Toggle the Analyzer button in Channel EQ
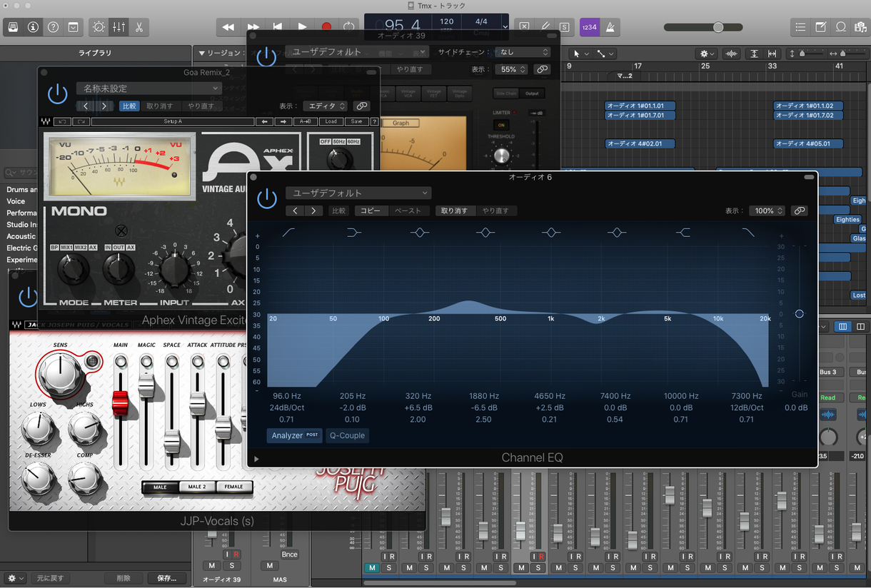This screenshot has height=588, width=871. pos(294,435)
